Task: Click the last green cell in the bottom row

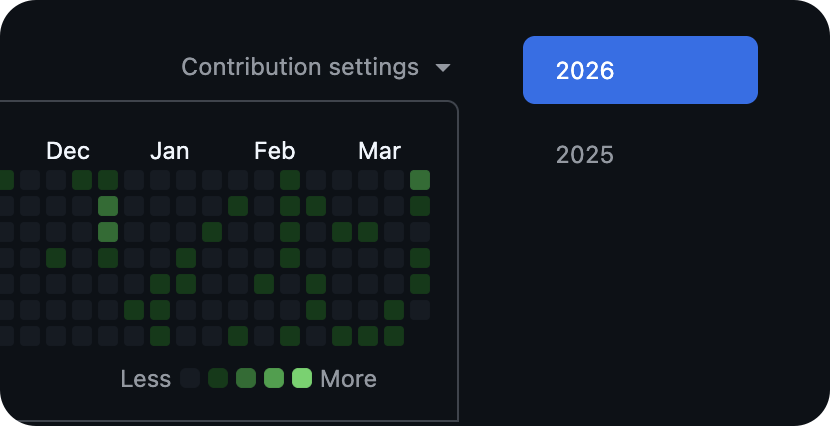Action: click(394, 336)
